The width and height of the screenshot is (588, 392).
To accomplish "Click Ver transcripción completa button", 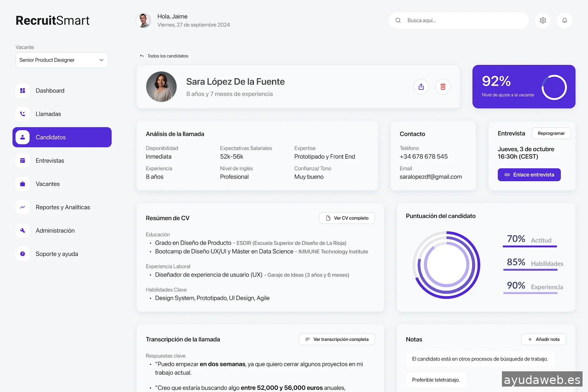I will (x=337, y=339).
